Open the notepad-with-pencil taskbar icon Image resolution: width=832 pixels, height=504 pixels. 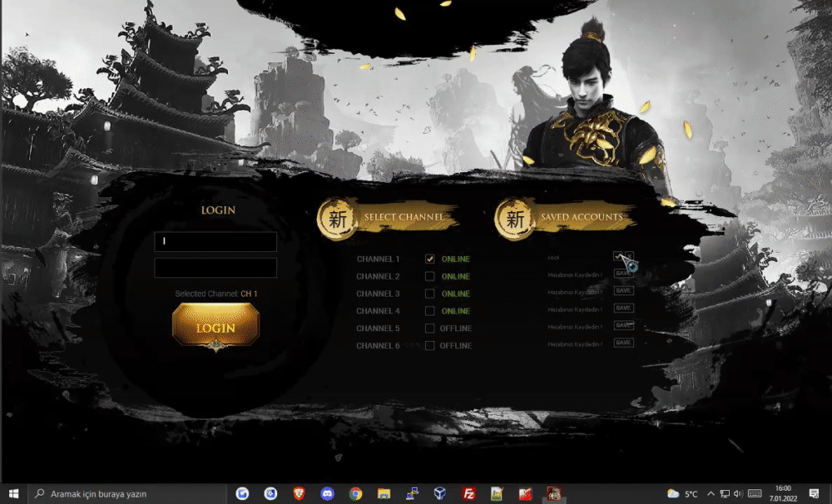pyautogui.click(x=497, y=493)
